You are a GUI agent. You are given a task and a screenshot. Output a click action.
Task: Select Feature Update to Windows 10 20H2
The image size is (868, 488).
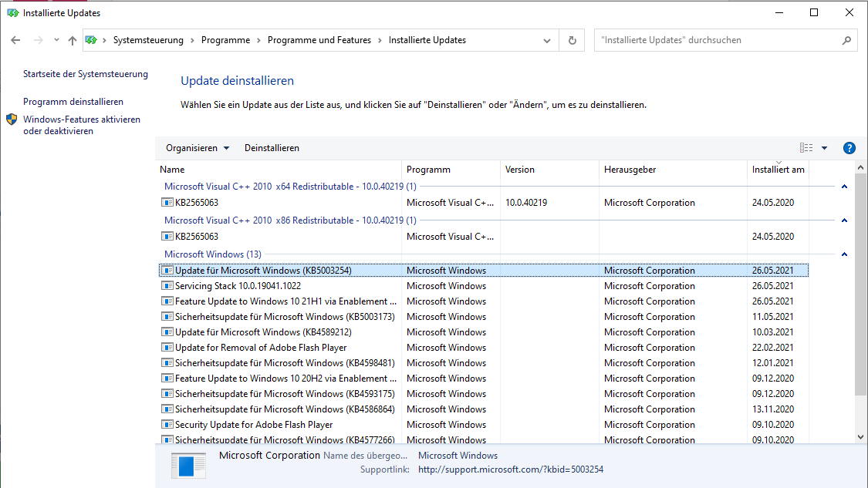pos(483,379)
